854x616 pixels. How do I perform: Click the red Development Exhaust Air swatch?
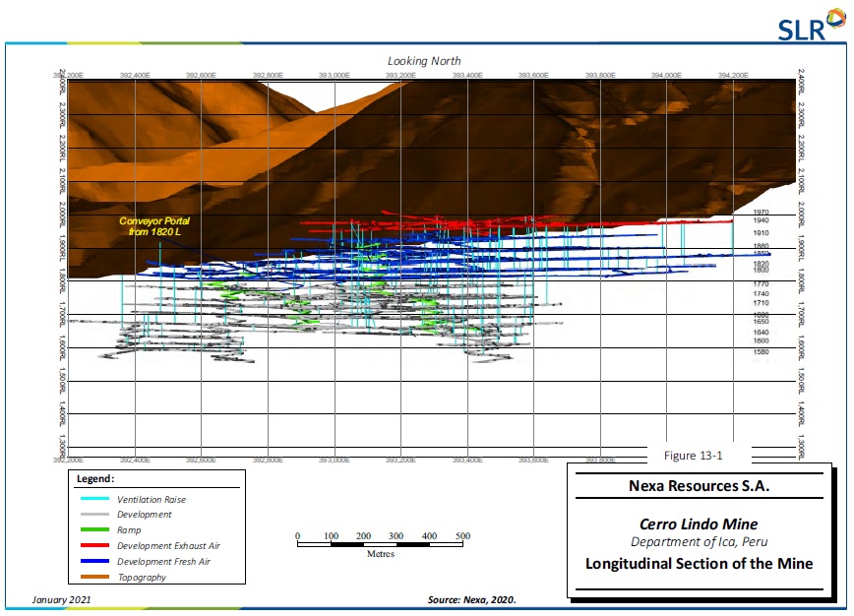pos(94,545)
